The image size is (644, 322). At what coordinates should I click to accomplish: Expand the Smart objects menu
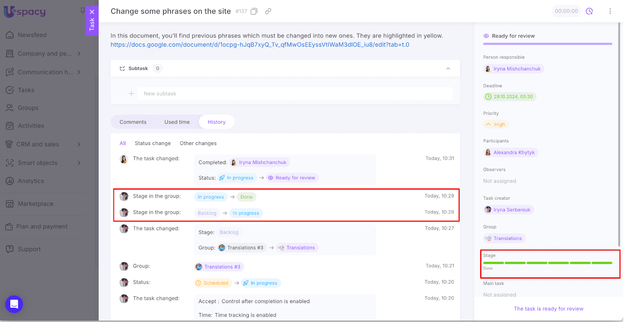click(x=79, y=163)
